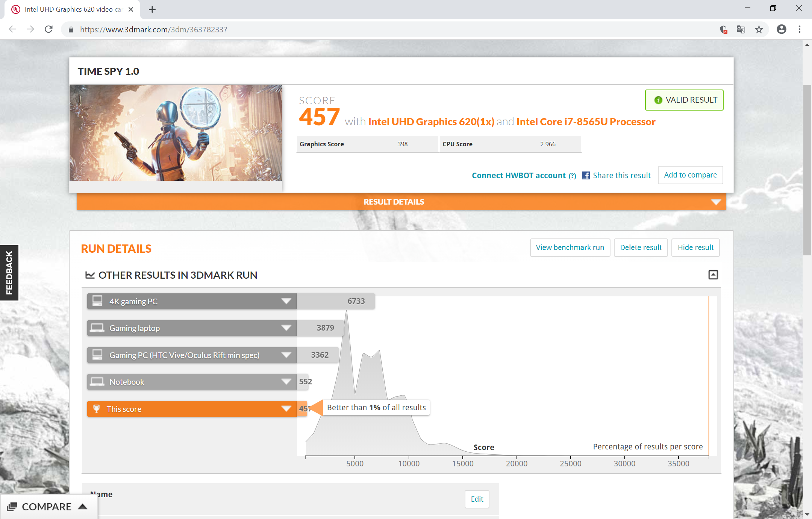
Task: Open a new browser tab
Action: [x=152, y=9]
